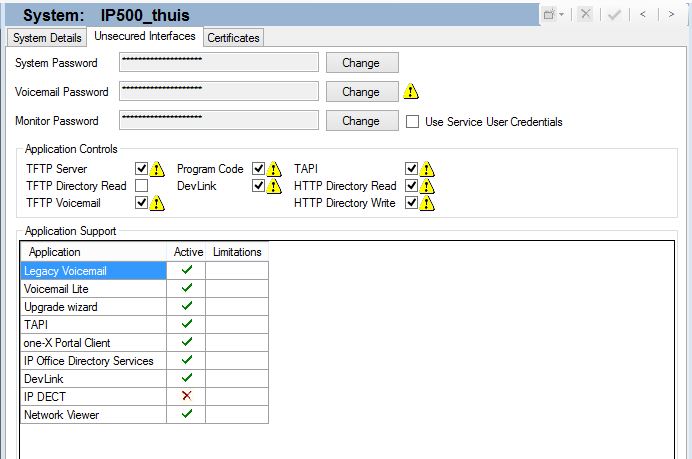Click the Monitor Password field
This screenshot has width=692, height=459.
[x=218, y=120]
